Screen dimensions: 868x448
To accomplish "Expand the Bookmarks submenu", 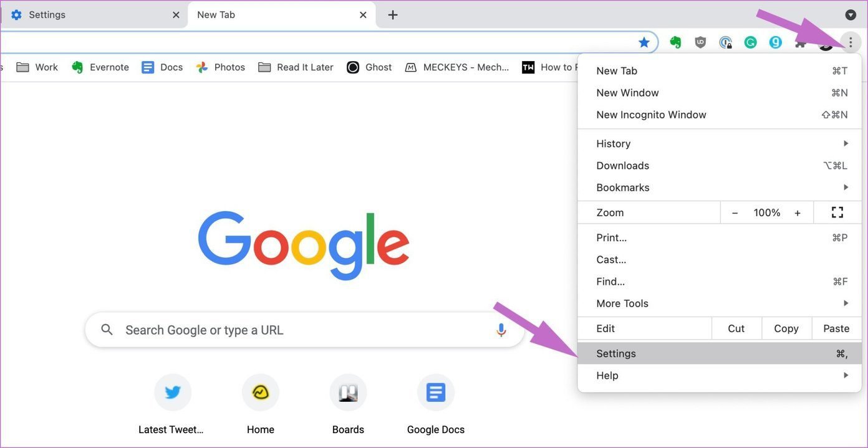I will (x=720, y=188).
